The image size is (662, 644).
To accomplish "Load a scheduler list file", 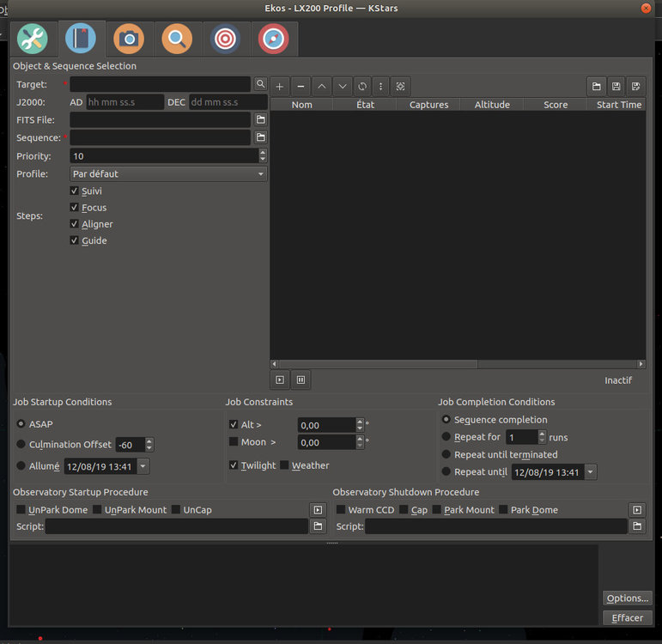I will coord(596,87).
